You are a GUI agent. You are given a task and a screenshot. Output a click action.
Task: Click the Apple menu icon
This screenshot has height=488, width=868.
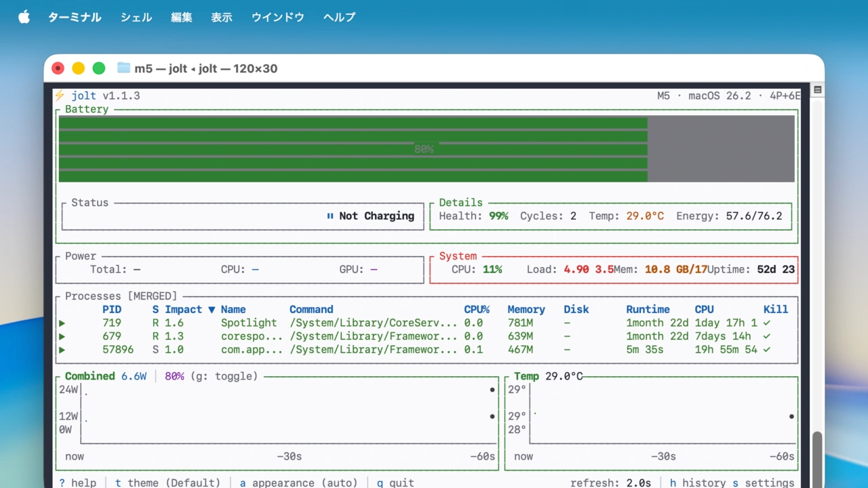pyautogui.click(x=24, y=17)
